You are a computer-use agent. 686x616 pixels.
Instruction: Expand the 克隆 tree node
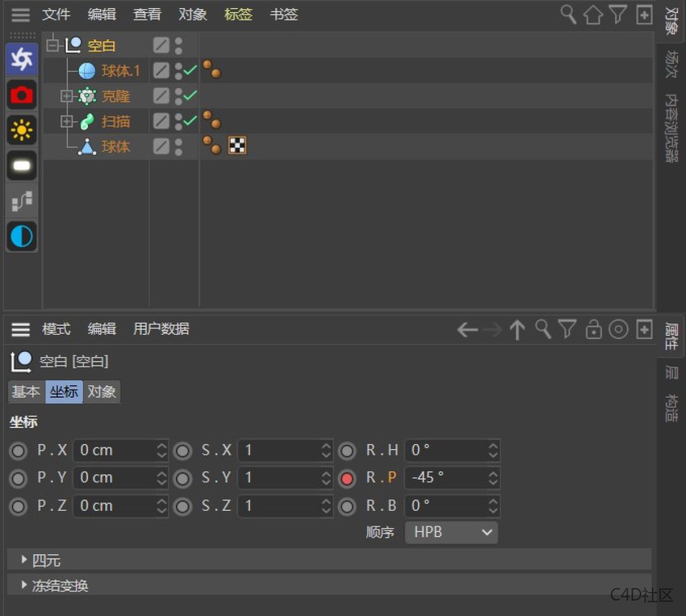coord(66,96)
